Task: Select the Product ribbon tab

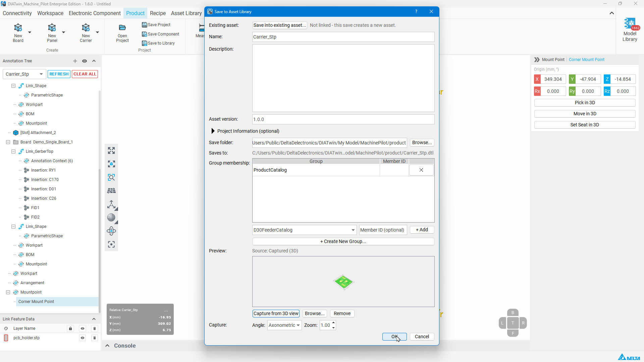Action: tap(135, 13)
